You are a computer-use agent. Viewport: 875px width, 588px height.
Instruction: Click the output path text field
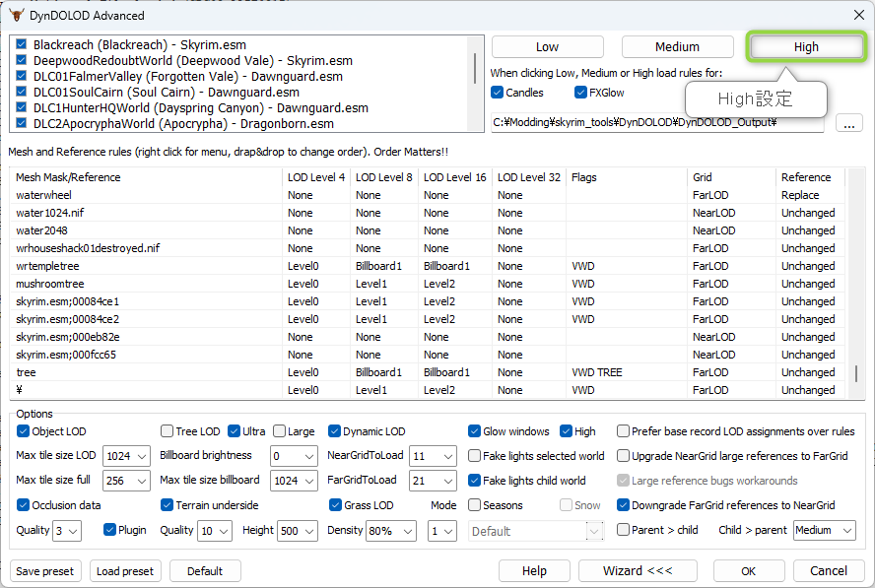point(657,123)
